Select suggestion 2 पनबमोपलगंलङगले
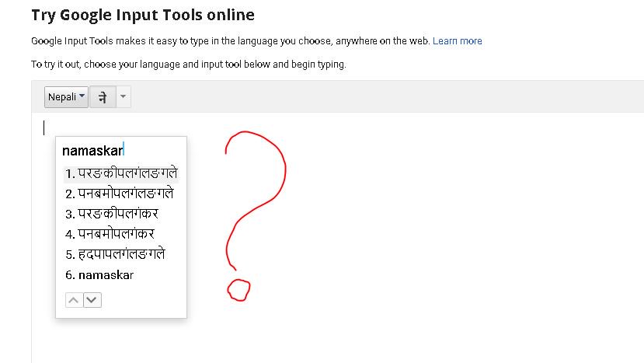The height and width of the screenshot is (363, 644). click(x=120, y=194)
